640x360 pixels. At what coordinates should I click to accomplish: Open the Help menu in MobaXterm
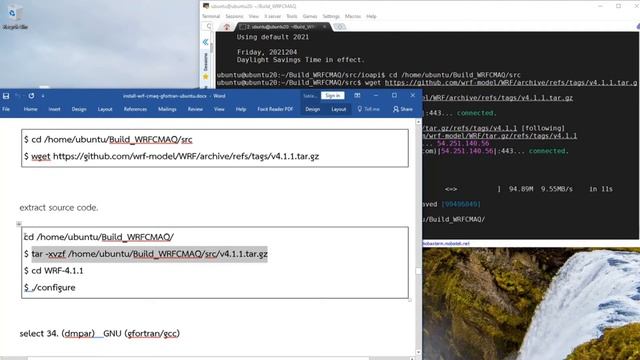point(371,16)
